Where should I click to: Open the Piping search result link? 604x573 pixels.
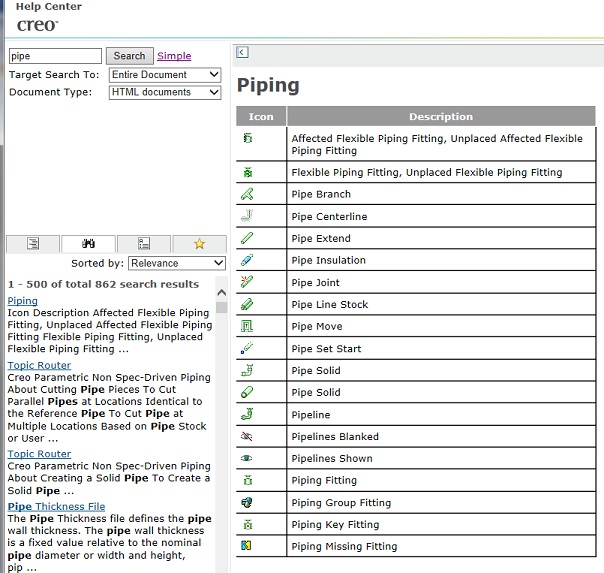(22, 301)
